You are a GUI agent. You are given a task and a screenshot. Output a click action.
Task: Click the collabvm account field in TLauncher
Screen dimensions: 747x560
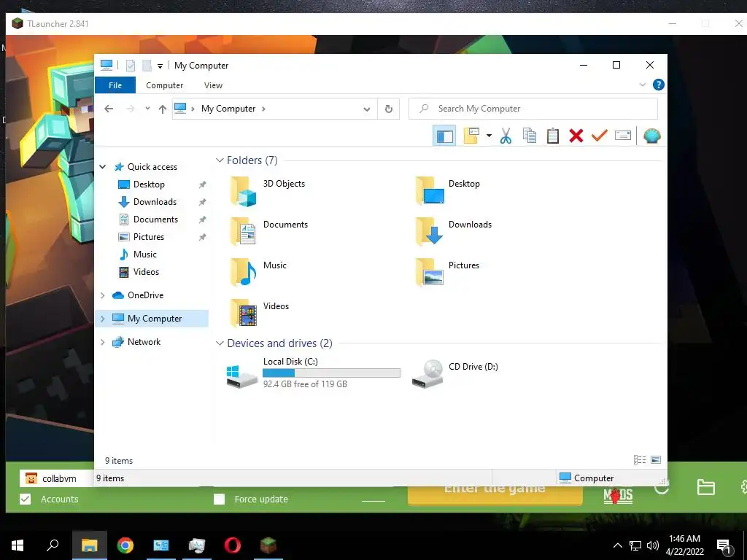coord(57,478)
